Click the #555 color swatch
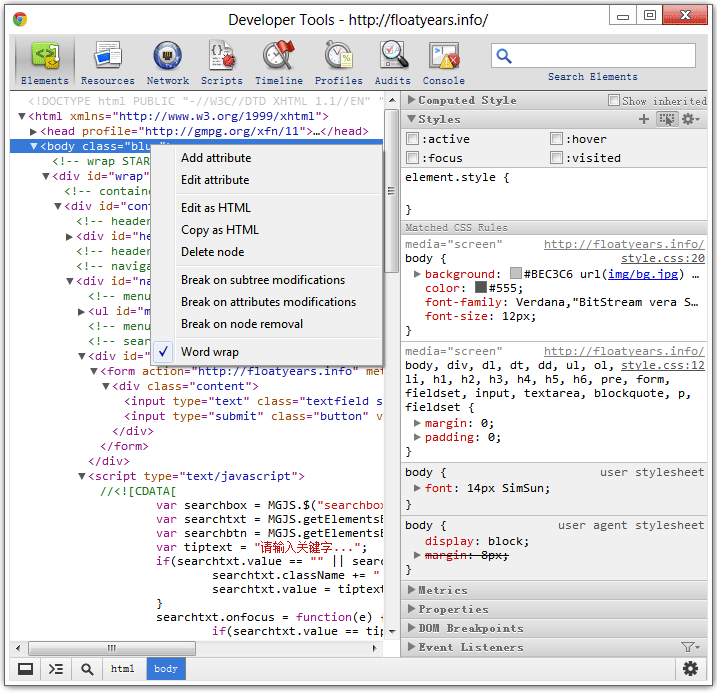717x693 pixels. coord(481,288)
